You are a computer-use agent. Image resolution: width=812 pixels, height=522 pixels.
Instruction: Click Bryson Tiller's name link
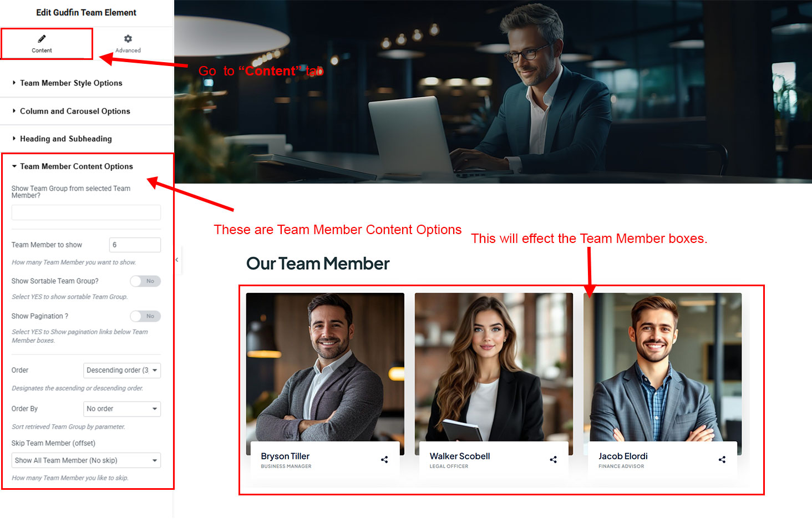pyautogui.click(x=285, y=456)
